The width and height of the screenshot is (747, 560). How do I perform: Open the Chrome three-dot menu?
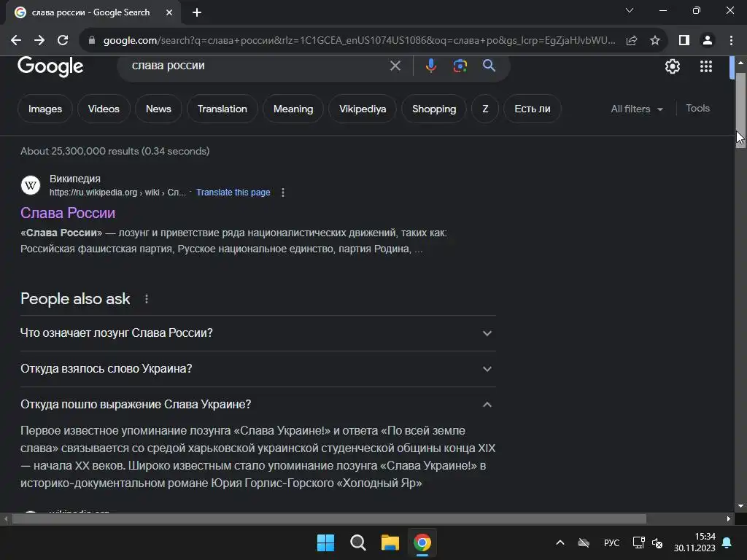(x=731, y=41)
